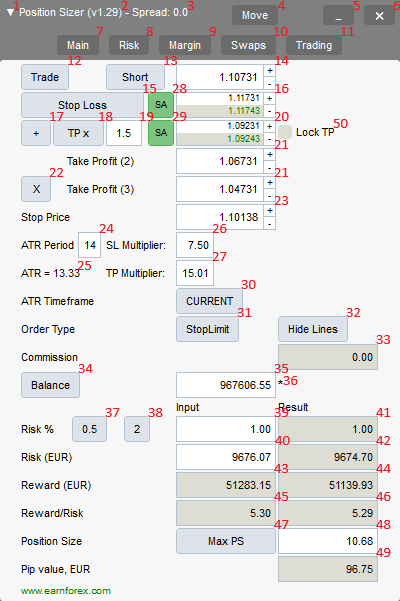
Task: Click the Max PS button
Action: (226, 541)
